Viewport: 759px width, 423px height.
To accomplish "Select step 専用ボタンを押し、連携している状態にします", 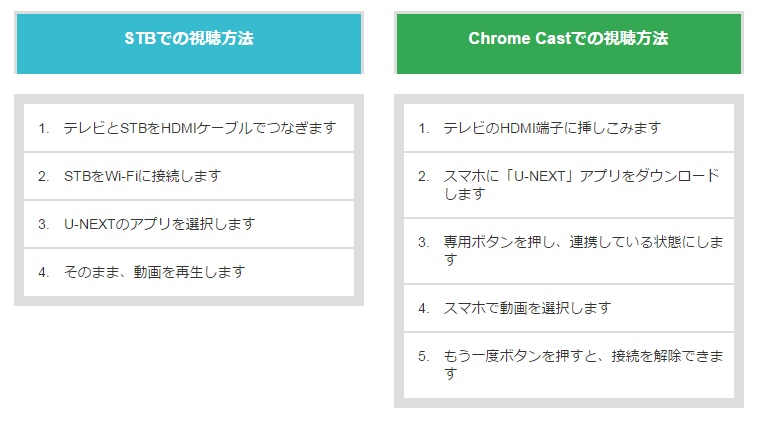I will point(569,251).
